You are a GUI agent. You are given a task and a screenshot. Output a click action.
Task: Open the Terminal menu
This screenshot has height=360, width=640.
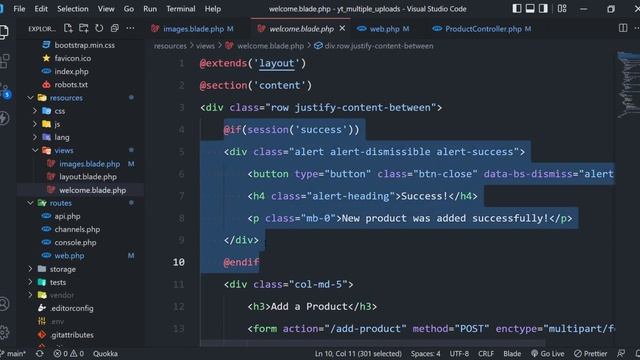180,9
